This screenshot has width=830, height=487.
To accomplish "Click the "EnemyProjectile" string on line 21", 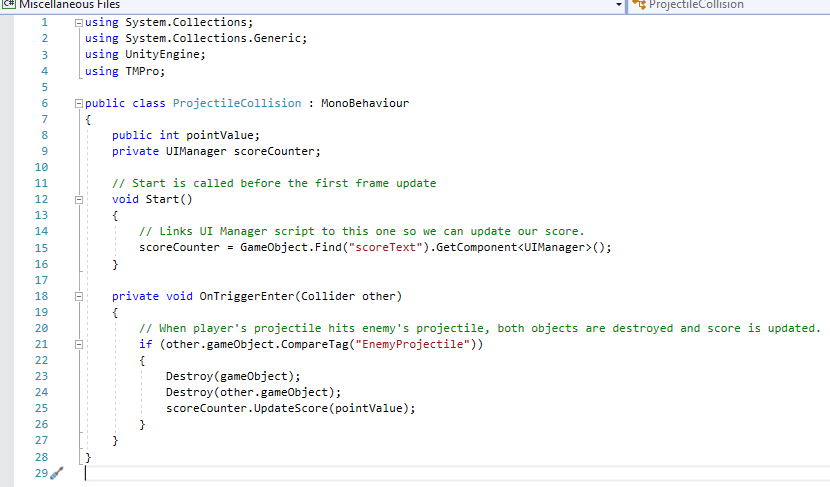I will 413,344.
